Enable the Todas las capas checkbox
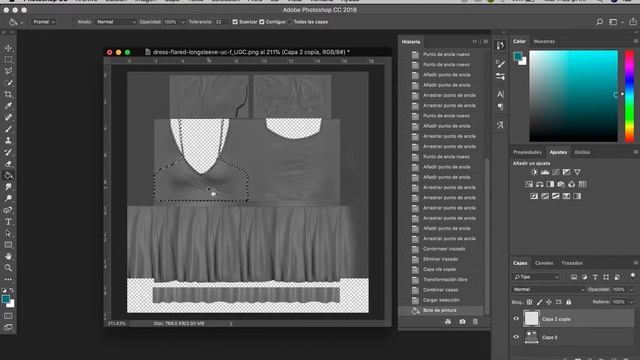This screenshot has width=640, height=360. 290,22
